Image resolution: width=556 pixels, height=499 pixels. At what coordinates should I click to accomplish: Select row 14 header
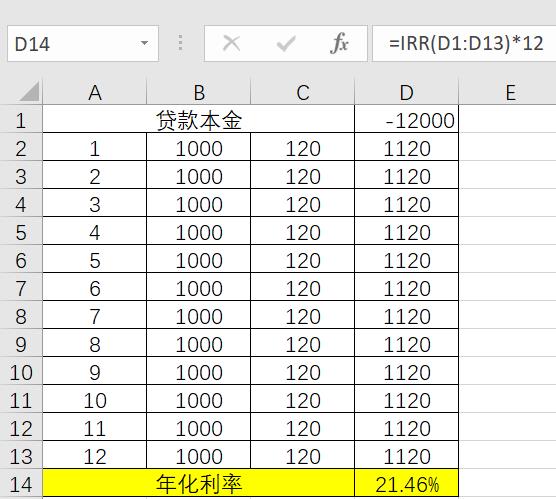click(21, 484)
